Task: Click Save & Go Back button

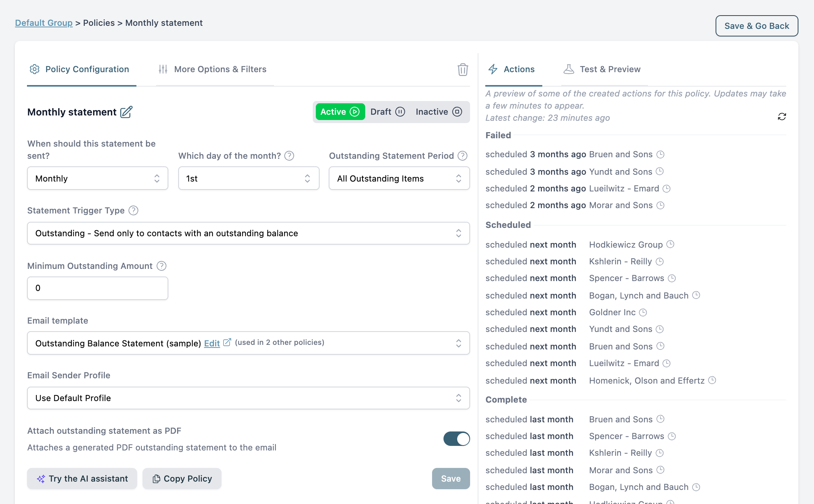Action: click(x=757, y=26)
